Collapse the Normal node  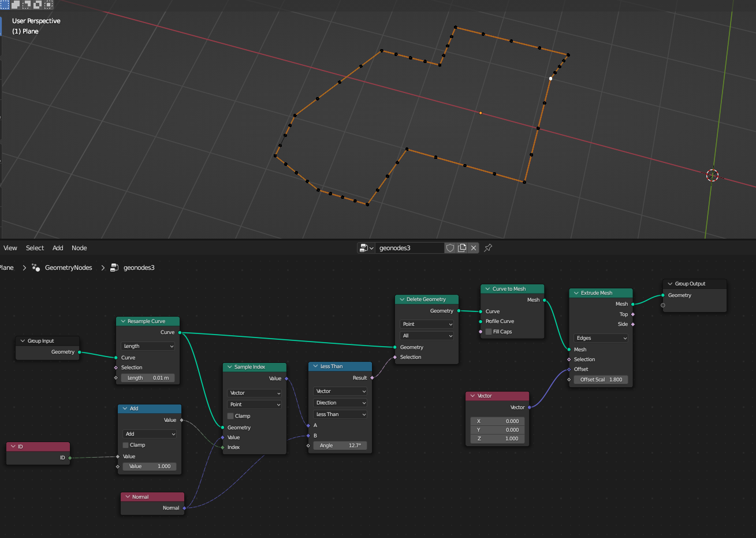click(128, 497)
